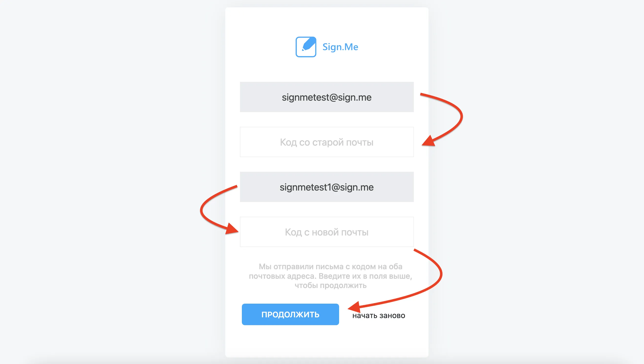
Task: Select the Код со старой почты placeholder
Action: coord(326,142)
